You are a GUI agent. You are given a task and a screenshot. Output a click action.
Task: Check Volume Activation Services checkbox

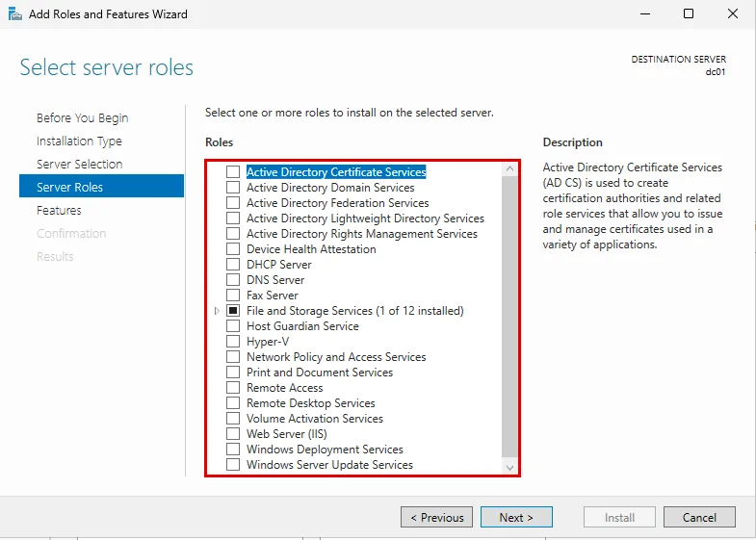point(233,419)
